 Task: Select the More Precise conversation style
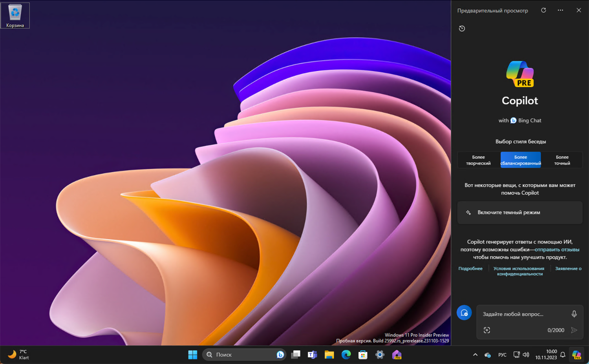562,160
